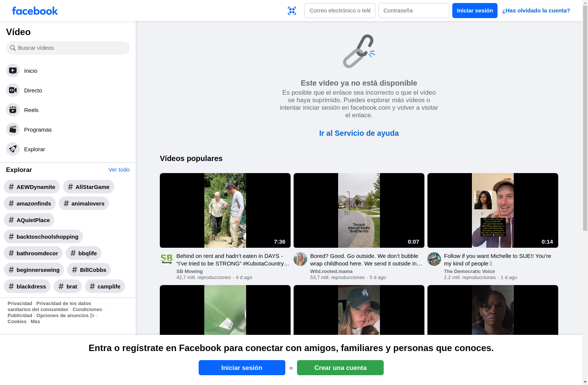Click Iniciar sesión in the header
Image resolution: width=588 pixels, height=385 pixels.
475,11
